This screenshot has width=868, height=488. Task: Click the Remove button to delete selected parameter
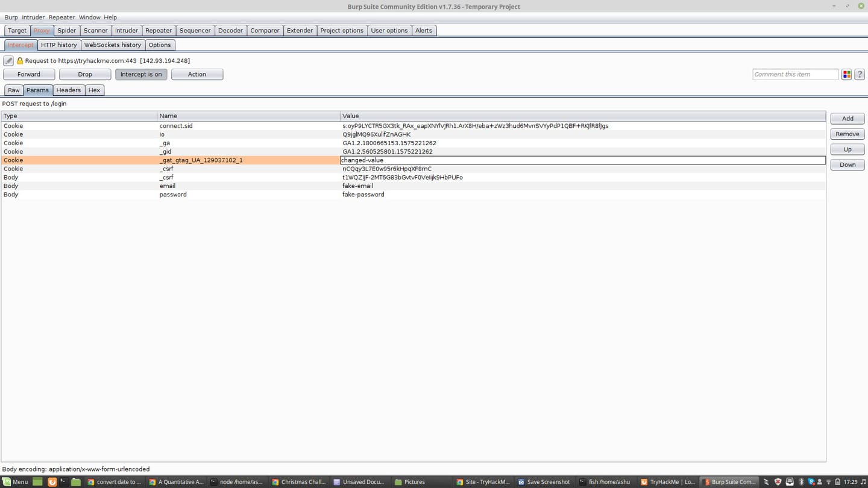[847, 134]
